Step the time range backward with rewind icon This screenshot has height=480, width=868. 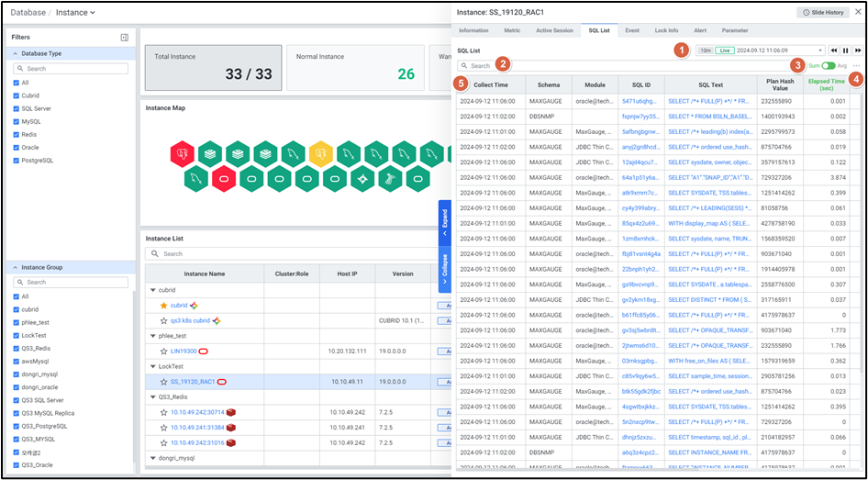tap(833, 50)
